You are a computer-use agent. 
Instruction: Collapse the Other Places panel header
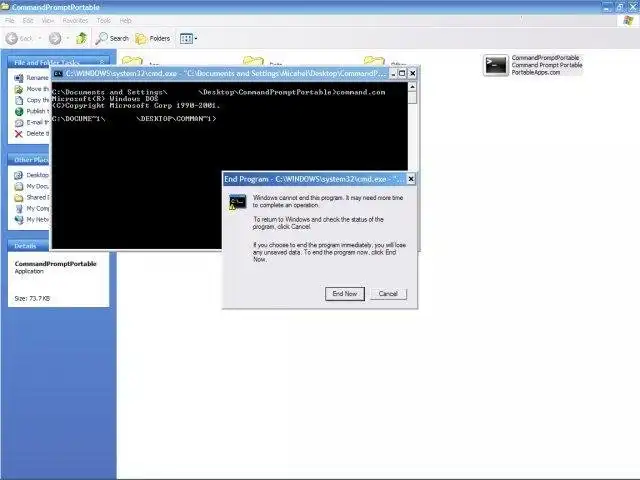[29, 160]
